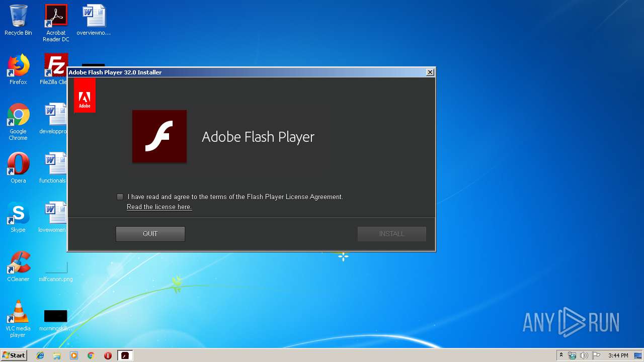
Task: Open Windows Media Player from taskbar
Action: [74, 355]
